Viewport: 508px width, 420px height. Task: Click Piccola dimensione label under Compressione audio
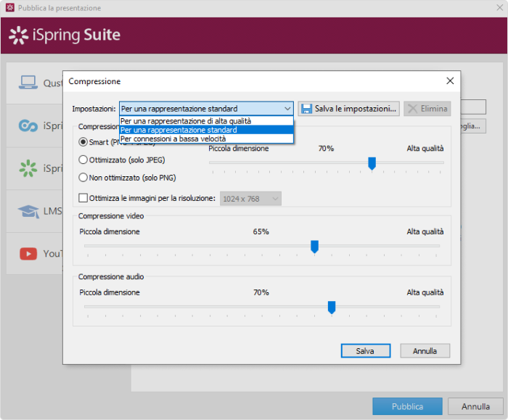click(x=110, y=292)
